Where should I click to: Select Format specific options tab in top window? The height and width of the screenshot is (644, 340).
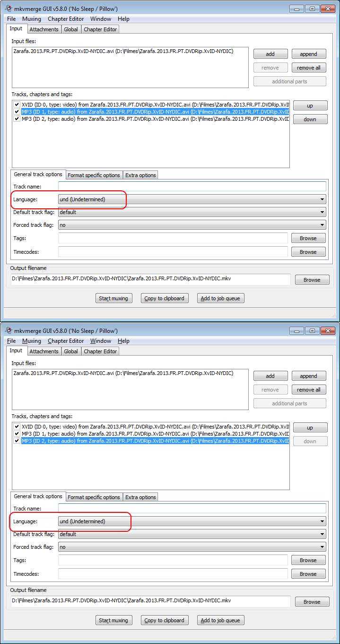point(94,175)
